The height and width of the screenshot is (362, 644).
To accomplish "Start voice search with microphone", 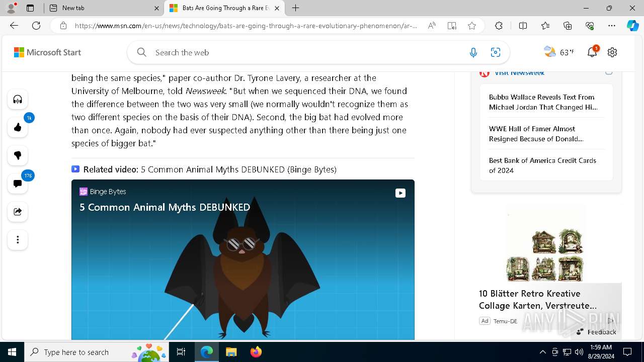I will [473, 52].
